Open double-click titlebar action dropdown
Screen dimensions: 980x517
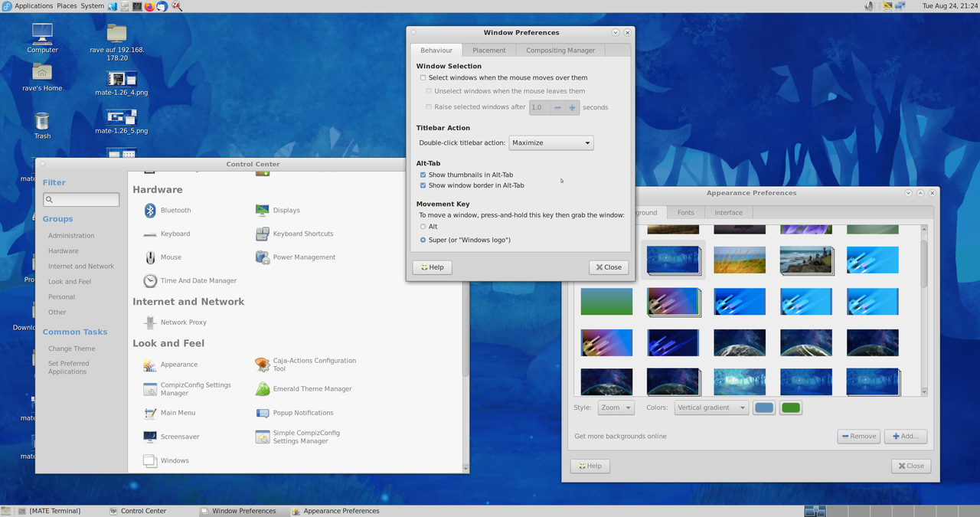click(x=551, y=143)
